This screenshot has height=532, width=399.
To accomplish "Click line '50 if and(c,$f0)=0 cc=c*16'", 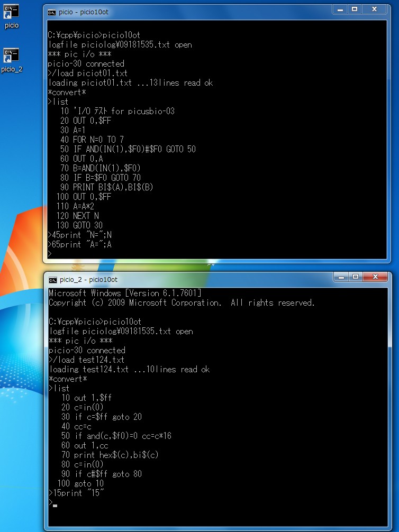I will pyautogui.click(x=116, y=436).
